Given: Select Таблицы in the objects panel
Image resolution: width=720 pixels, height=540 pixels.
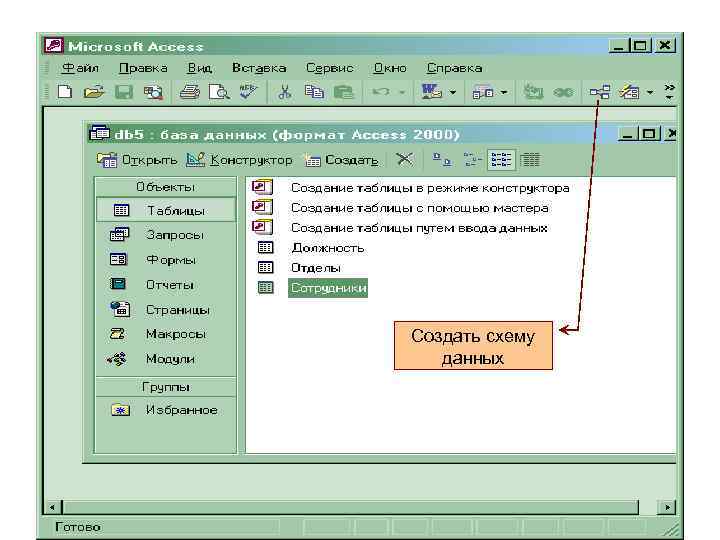Looking at the screenshot, I should pyautogui.click(x=165, y=210).
